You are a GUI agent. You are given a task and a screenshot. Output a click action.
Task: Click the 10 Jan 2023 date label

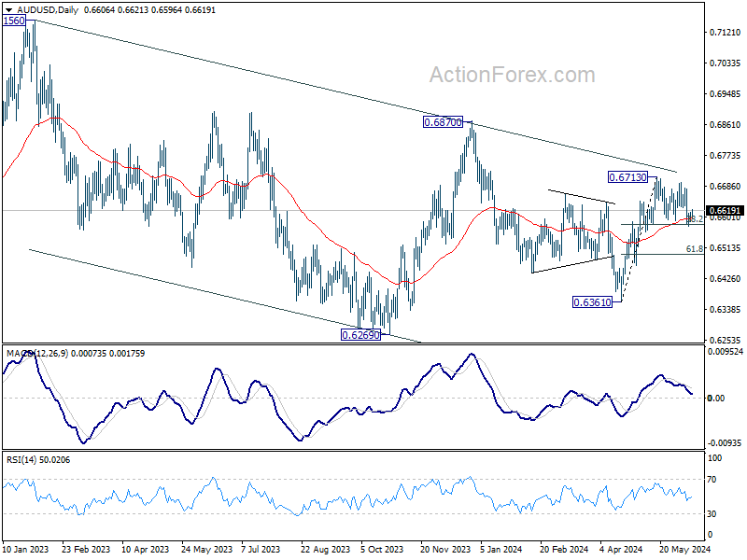coord(26,549)
